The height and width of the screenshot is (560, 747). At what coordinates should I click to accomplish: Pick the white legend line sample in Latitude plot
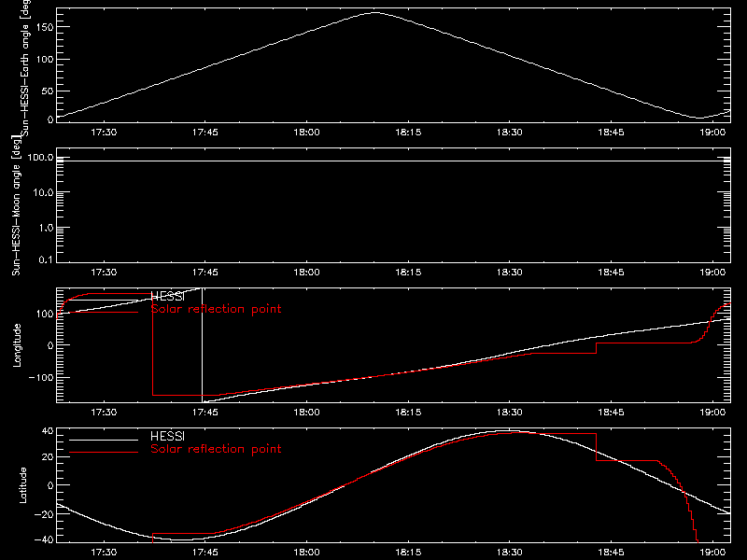(x=104, y=440)
